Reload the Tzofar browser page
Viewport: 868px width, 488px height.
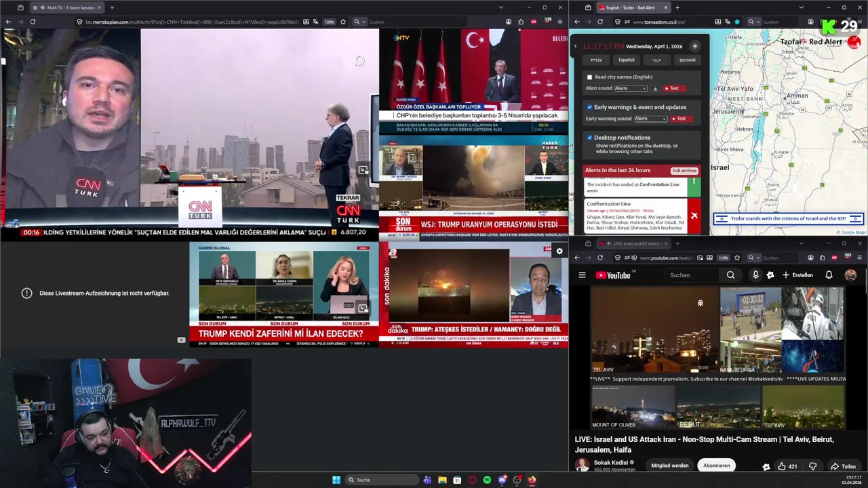599,22
